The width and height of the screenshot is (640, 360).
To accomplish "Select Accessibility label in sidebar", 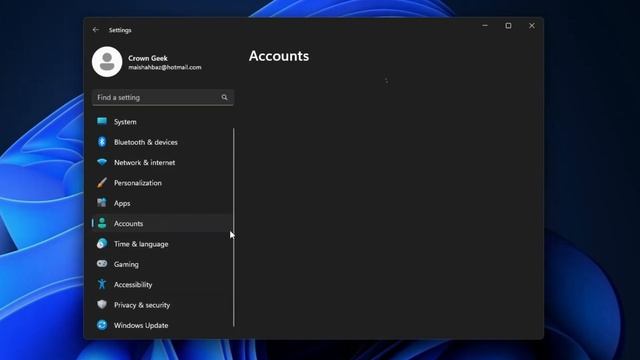I will click(133, 284).
